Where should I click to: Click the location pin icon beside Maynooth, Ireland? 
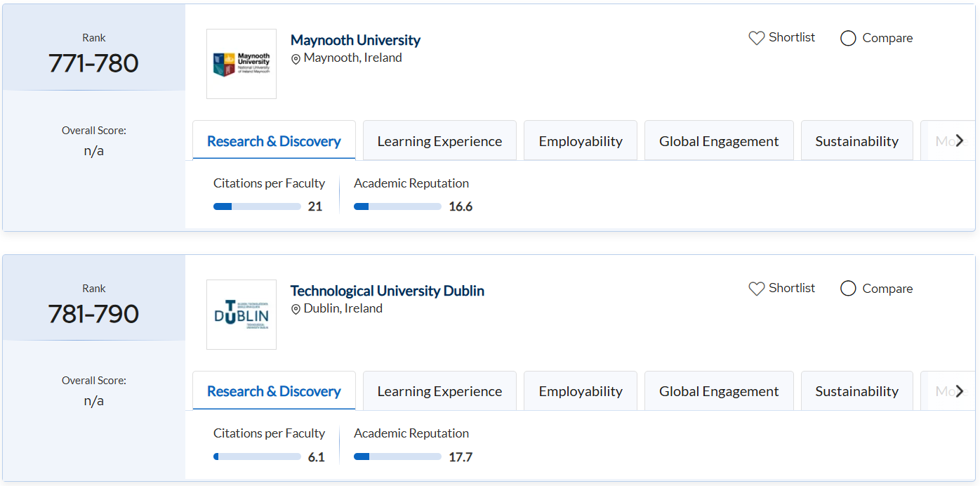tap(296, 59)
